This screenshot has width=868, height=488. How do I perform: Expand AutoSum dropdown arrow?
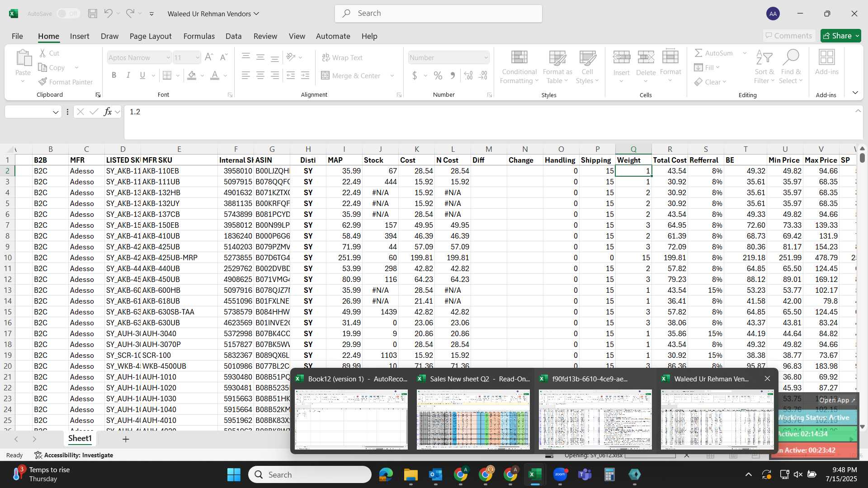tap(745, 53)
